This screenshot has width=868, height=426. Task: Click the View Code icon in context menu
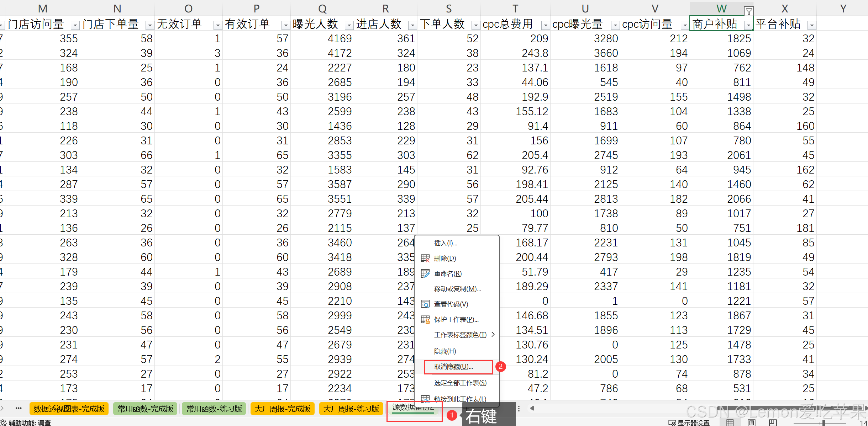[425, 304]
